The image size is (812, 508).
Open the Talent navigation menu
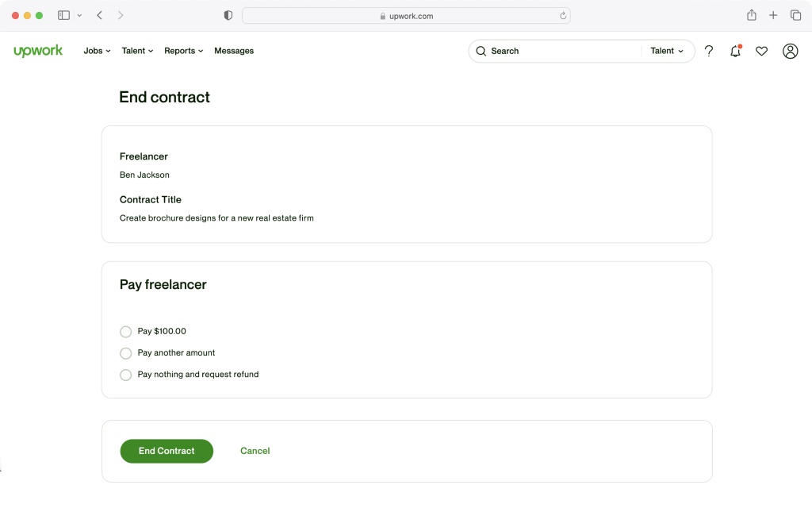point(137,51)
